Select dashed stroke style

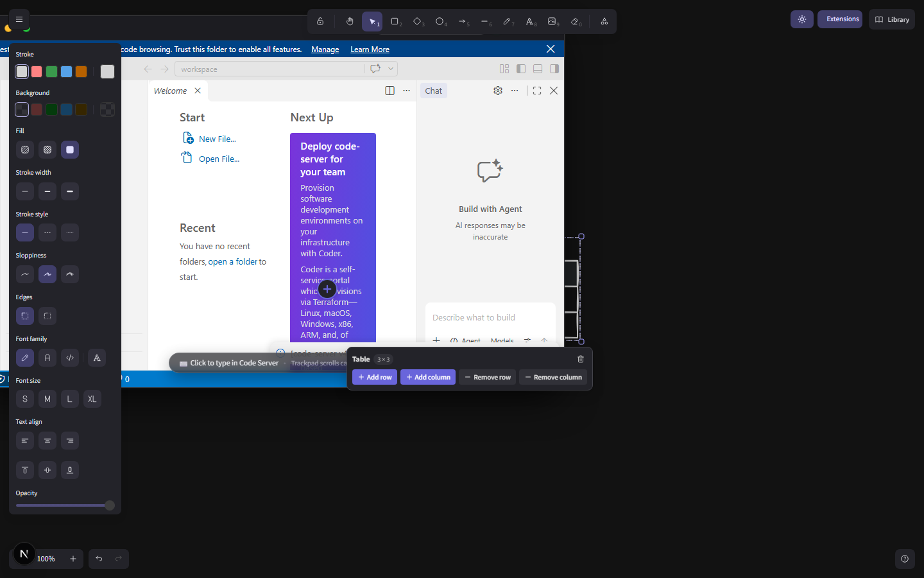coord(47,232)
